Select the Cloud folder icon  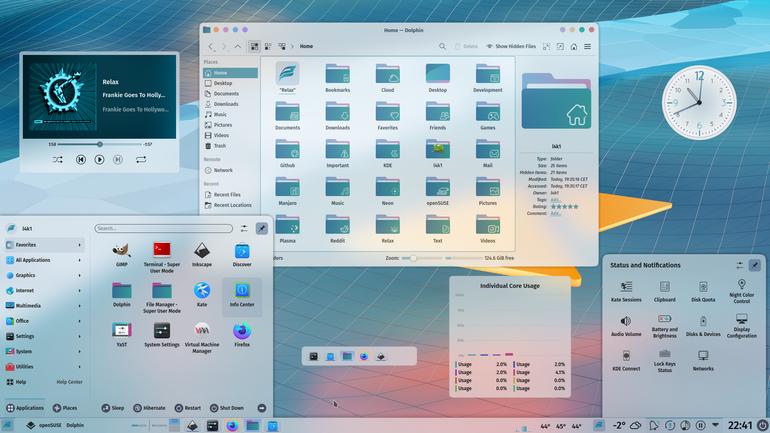387,74
